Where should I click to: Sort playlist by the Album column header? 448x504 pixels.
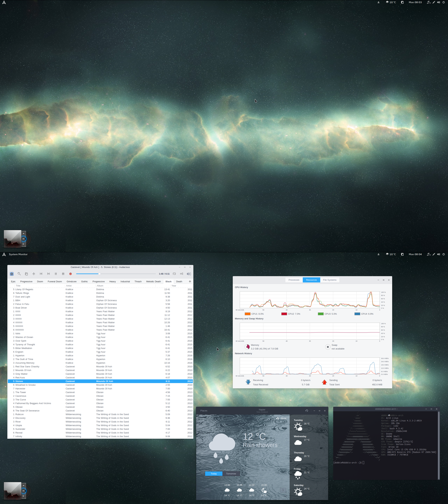pyautogui.click(x=125, y=286)
